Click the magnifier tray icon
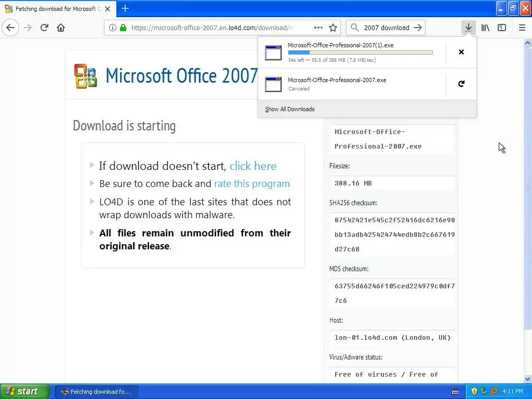The height and width of the screenshot is (399, 532). 494,391
